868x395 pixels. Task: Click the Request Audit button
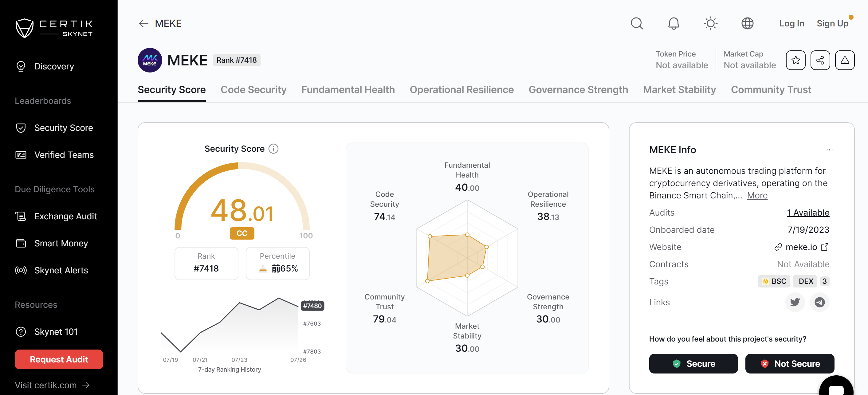pos(59,359)
